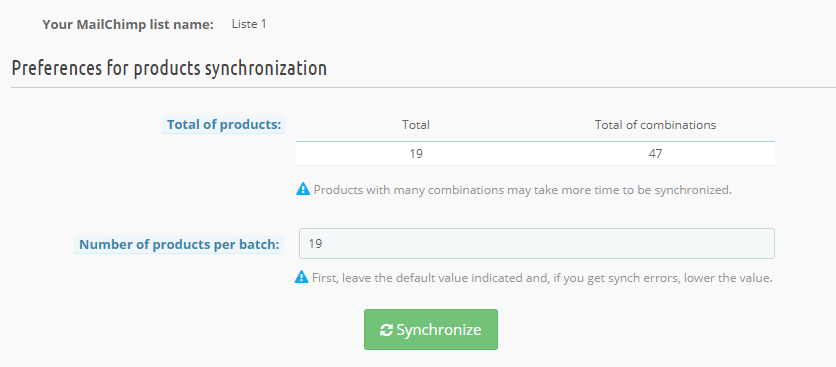Image resolution: width=836 pixels, height=367 pixels.
Task: Click the note about products with many combinations
Action: (x=522, y=190)
